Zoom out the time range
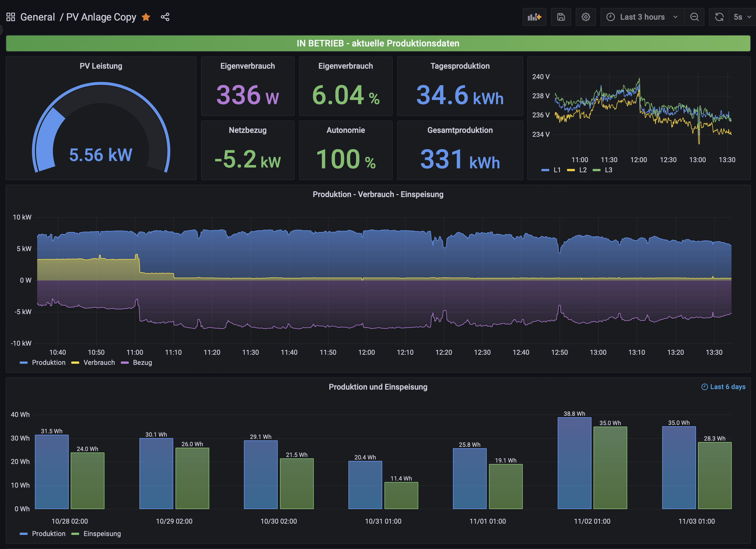756x549 pixels. pos(694,17)
